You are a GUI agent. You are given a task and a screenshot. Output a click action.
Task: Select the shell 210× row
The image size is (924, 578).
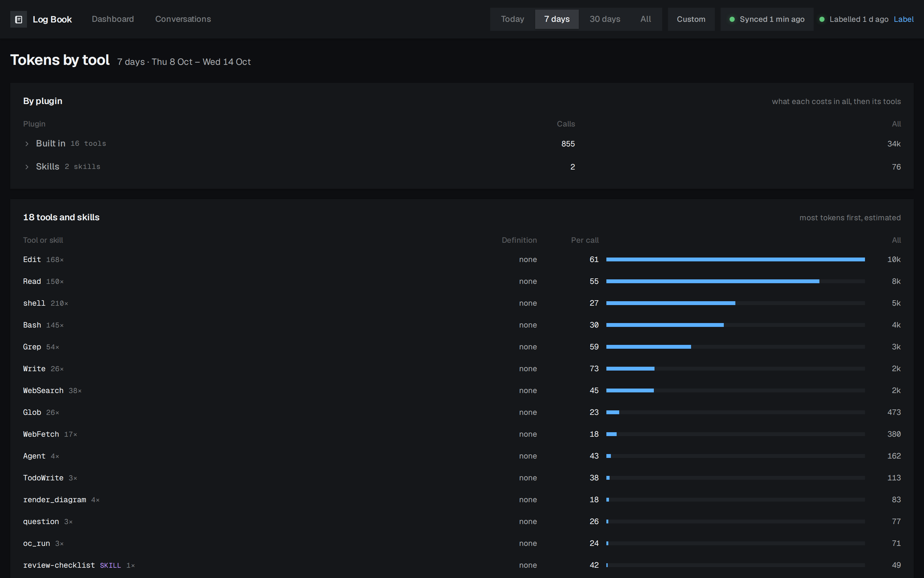[x=462, y=303]
